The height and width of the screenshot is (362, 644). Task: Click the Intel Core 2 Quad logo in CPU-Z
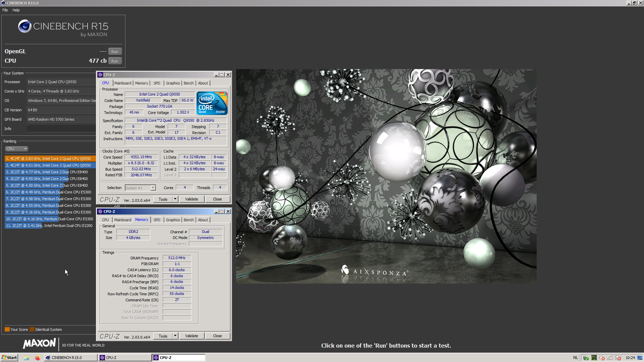coord(212,103)
